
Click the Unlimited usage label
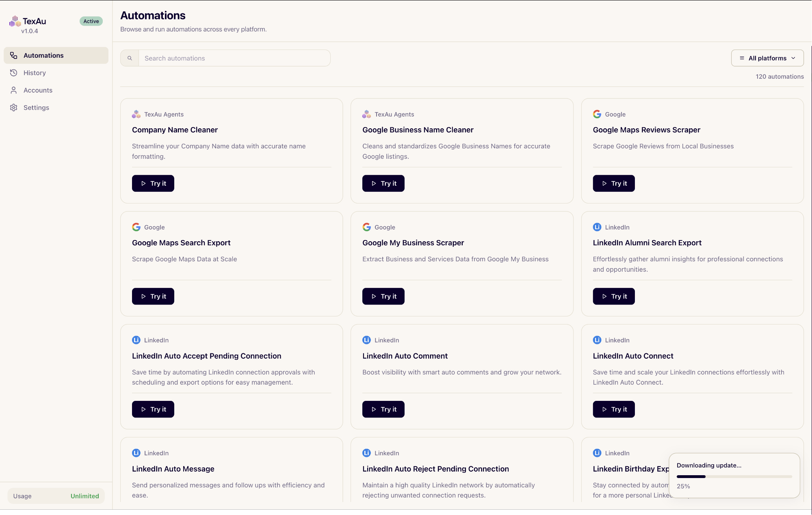coord(85,496)
